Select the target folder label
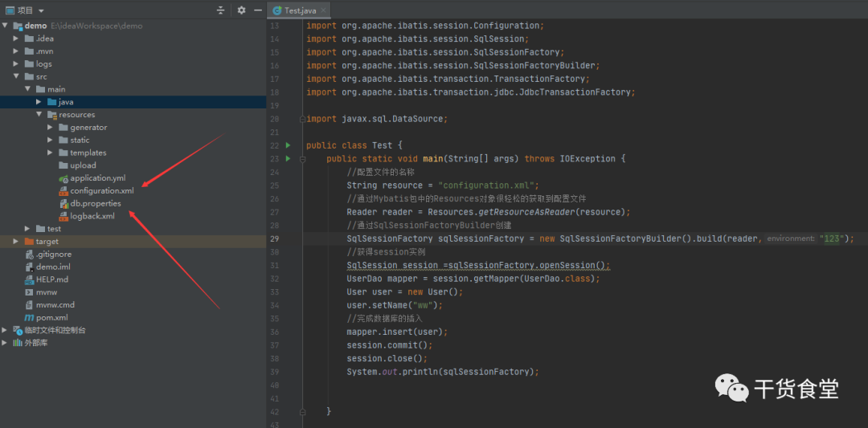Screen dimensions: 868x428 [47, 241]
